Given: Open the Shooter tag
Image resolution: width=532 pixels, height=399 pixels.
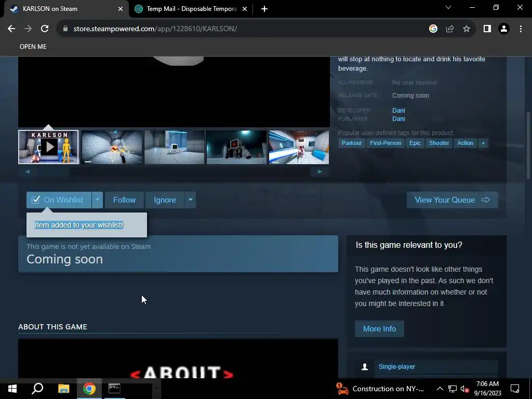Looking at the screenshot, I should point(438,143).
